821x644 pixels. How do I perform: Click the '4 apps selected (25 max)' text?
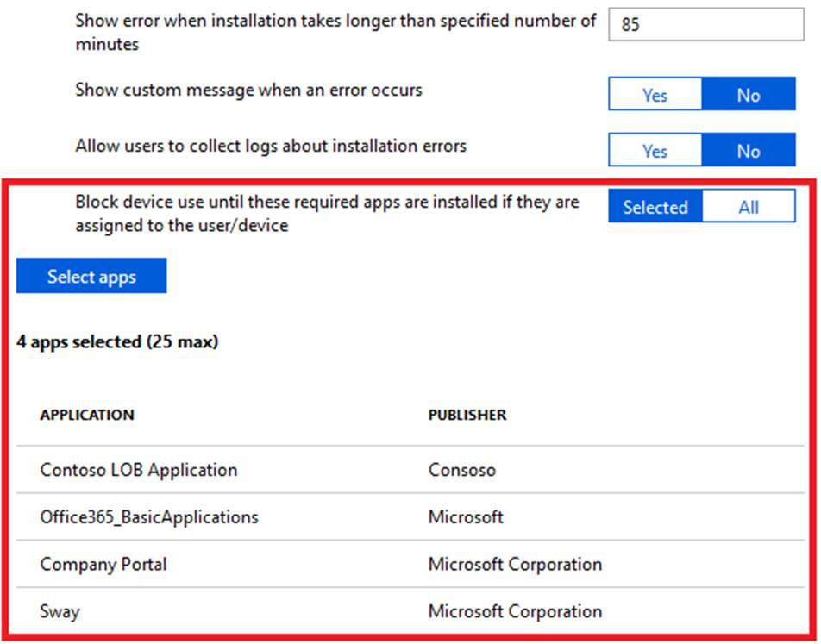coord(117,342)
